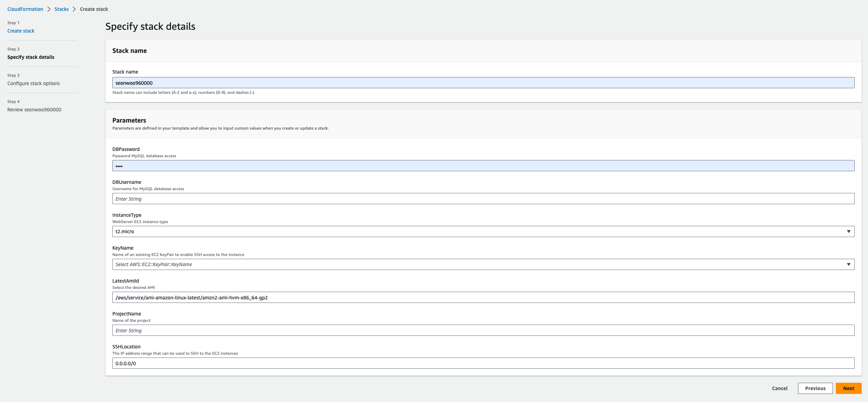
Task: Click the KeyName dropdown arrow icon
Action: [848, 264]
